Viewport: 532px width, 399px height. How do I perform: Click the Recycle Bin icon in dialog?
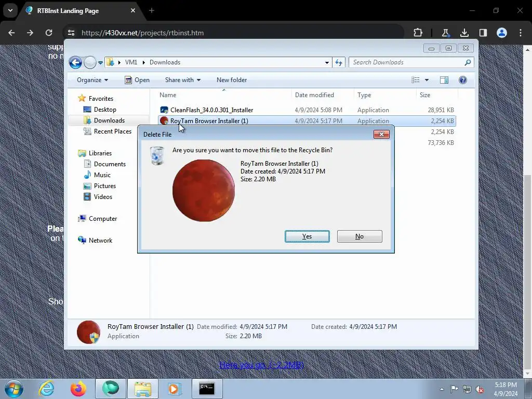click(x=157, y=156)
